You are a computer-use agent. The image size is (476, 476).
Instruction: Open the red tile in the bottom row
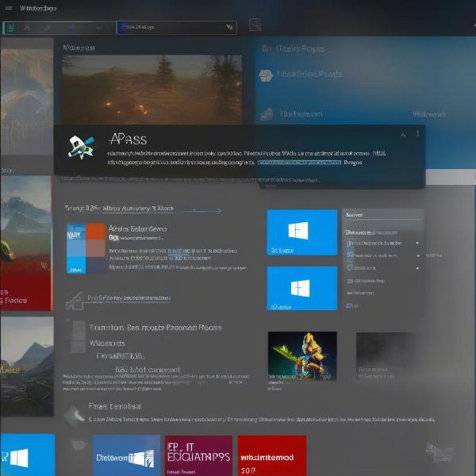pyautogui.click(x=271, y=455)
